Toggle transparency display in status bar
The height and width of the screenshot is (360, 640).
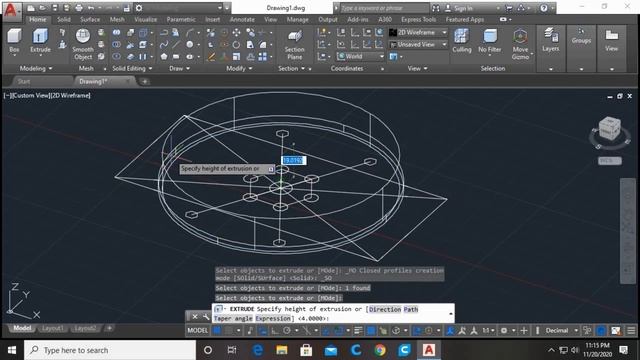(x=371, y=330)
